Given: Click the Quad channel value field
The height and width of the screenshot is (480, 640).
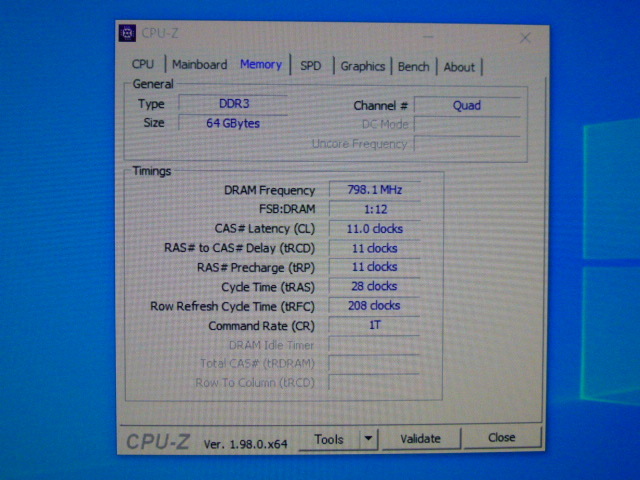Looking at the screenshot, I should tap(467, 105).
